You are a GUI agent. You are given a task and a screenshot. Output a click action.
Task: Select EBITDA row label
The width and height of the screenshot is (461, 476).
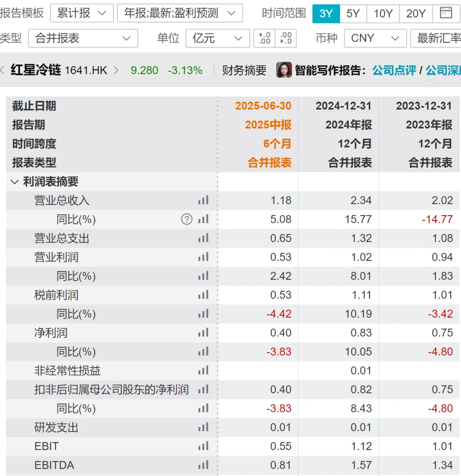[x=54, y=465]
